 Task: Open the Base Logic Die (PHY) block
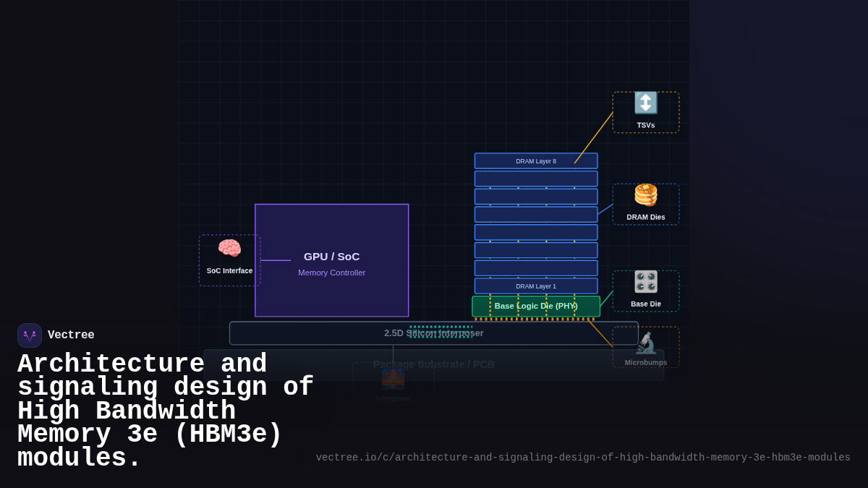pyautogui.click(x=536, y=306)
